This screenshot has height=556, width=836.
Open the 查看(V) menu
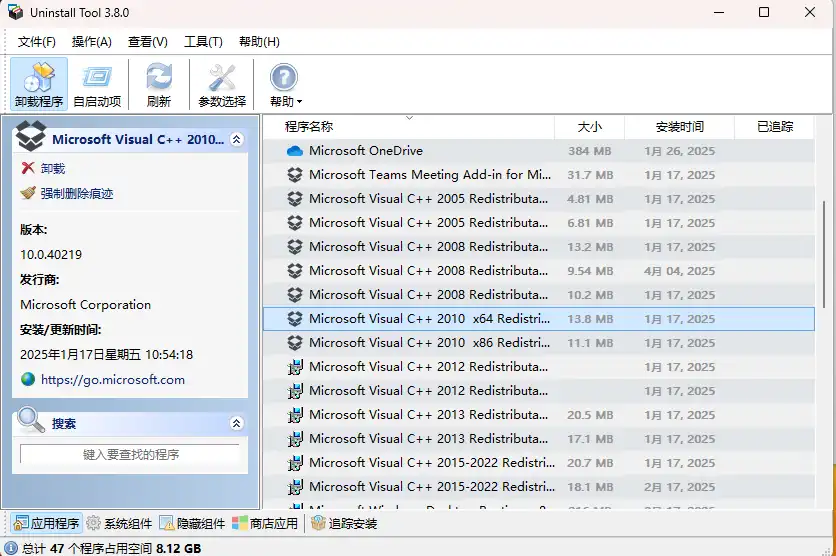[x=148, y=42]
